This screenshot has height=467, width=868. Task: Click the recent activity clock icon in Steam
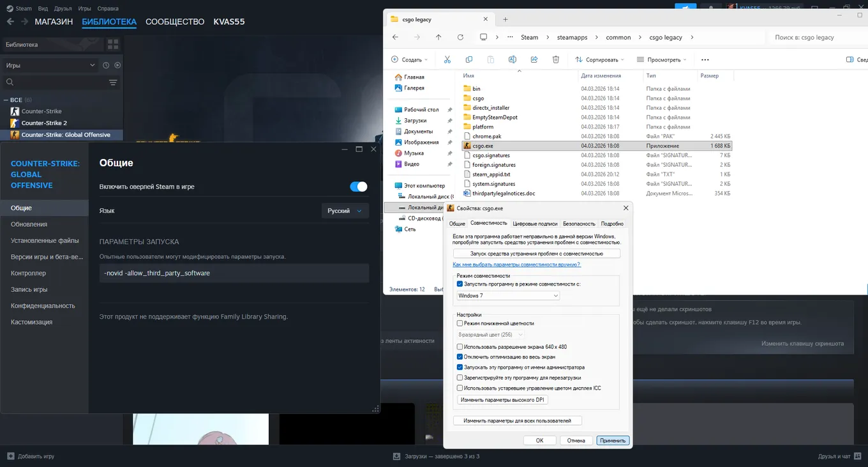point(107,65)
